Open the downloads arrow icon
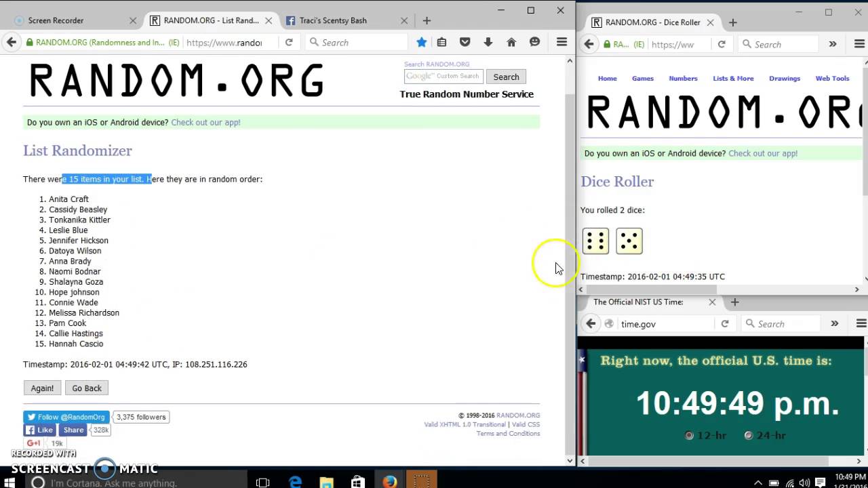This screenshot has width=868, height=488. coord(488,42)
